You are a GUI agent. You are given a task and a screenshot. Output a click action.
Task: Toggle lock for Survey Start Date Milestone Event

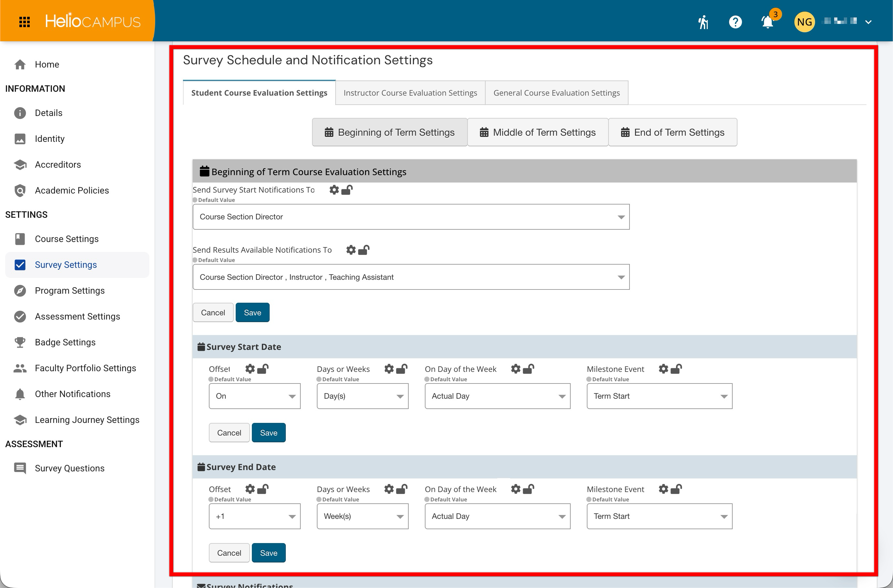(x=676, y=369)
